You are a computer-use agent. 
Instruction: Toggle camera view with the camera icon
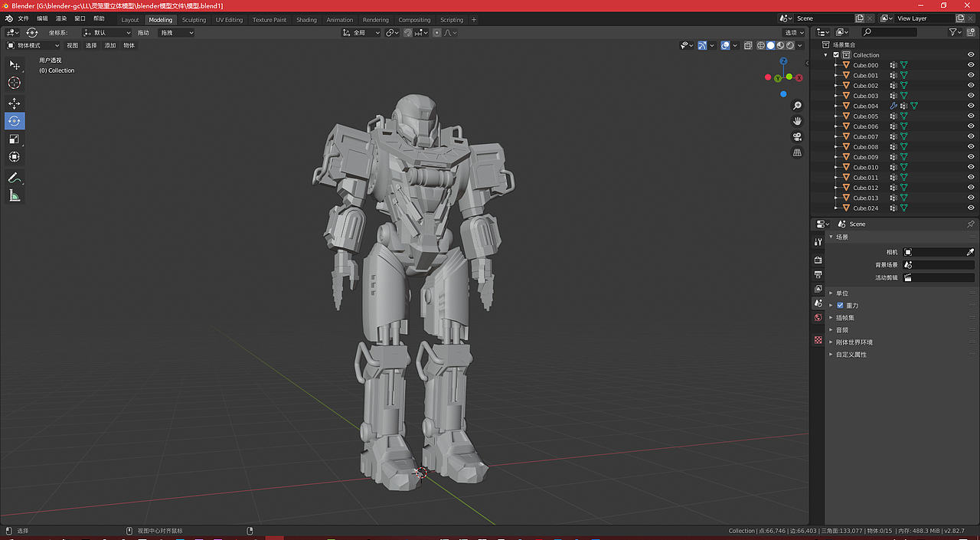click(797, 137)
